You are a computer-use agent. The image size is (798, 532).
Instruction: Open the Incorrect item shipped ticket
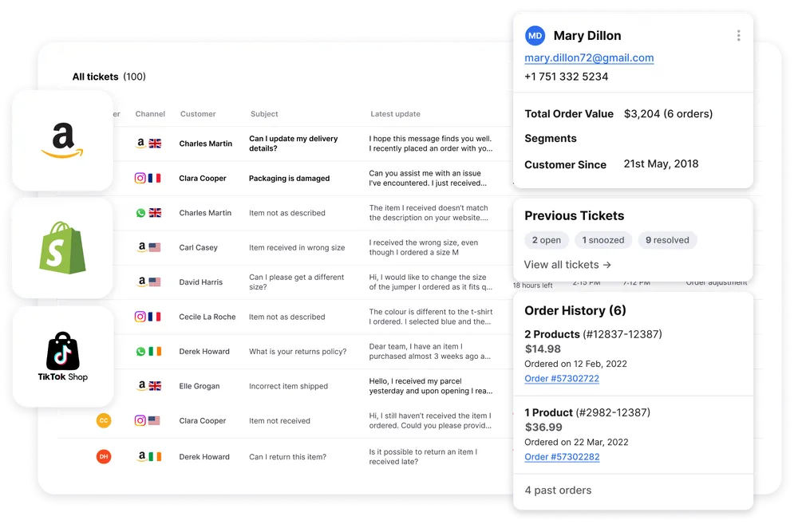point(289,386)
